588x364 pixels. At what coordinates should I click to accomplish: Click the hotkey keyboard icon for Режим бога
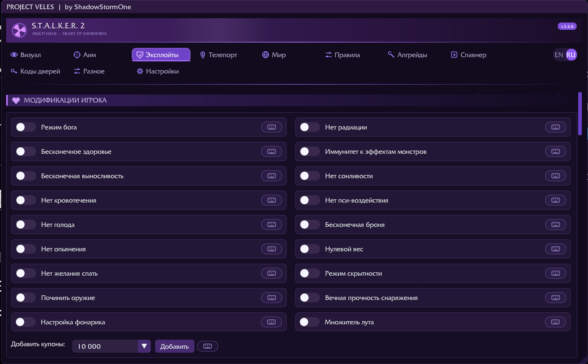click(x=272, y=127)
